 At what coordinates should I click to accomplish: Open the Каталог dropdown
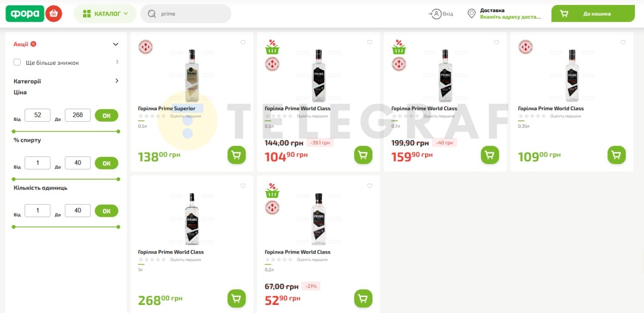[105, 14]
